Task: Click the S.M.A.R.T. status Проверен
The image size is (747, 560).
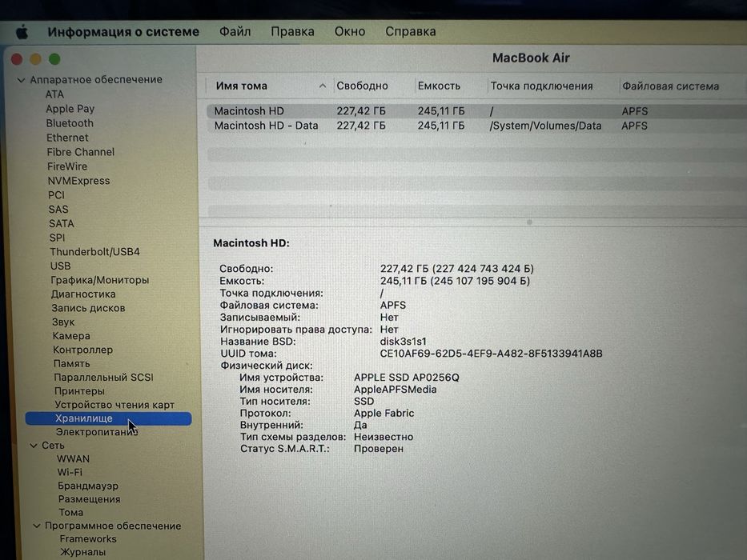Action: click(x=378, y=449)
